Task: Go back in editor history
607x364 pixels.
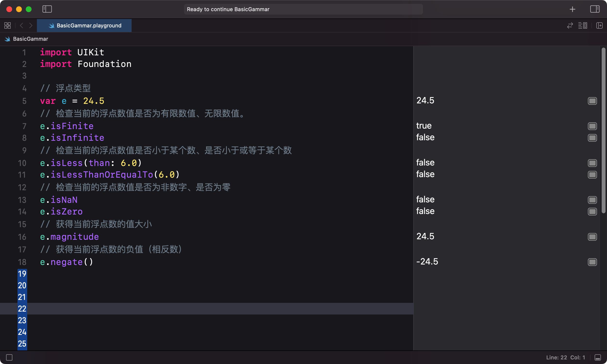Action: pos(22,25)
